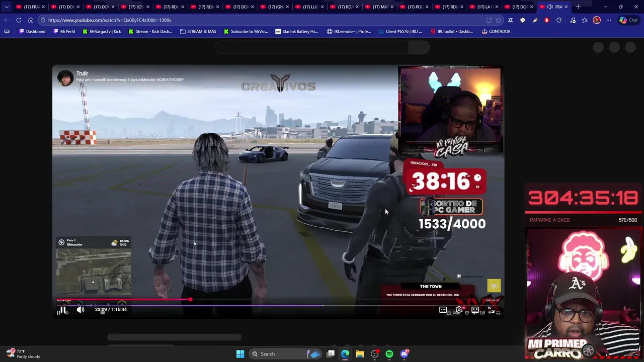The image size is (644, 362).
Task: Open the IRLToolkit Dashb bookmark
Action: [x=451, y=31]
